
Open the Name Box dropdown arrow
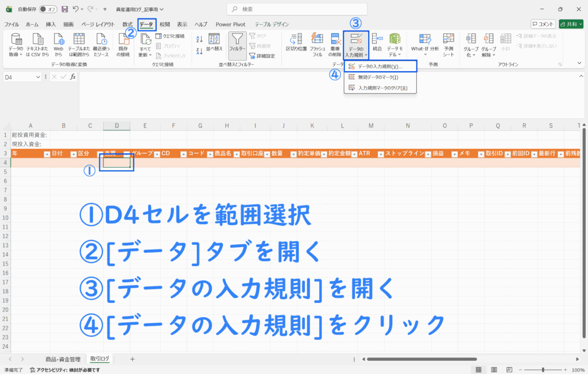[38, 76]
